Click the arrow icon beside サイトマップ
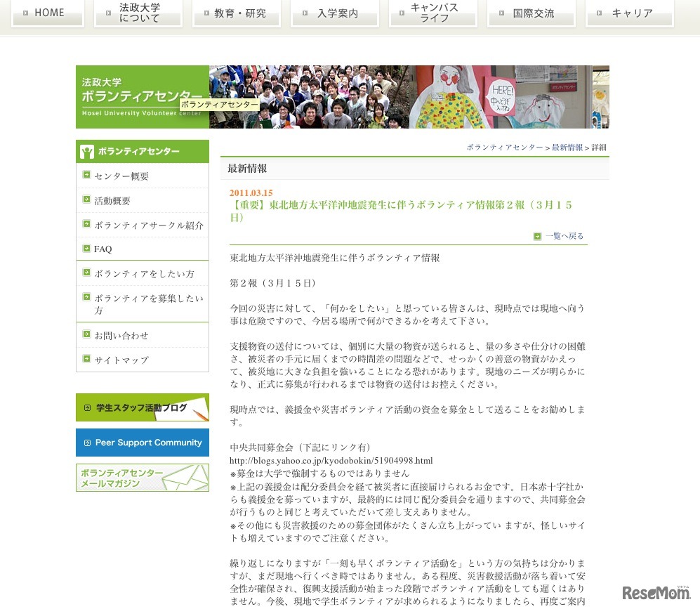 (x=86, y=360)
